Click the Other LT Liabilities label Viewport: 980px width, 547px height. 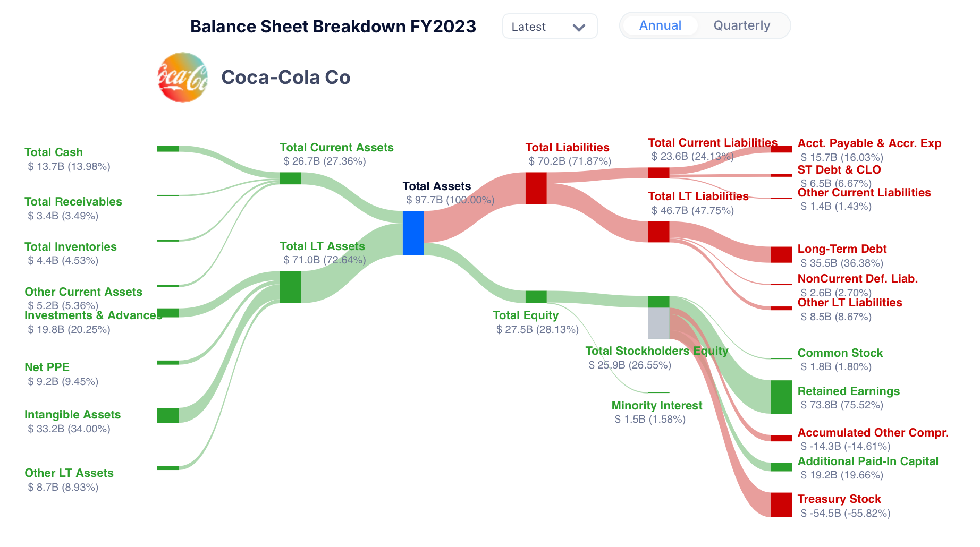coord(850,303)
